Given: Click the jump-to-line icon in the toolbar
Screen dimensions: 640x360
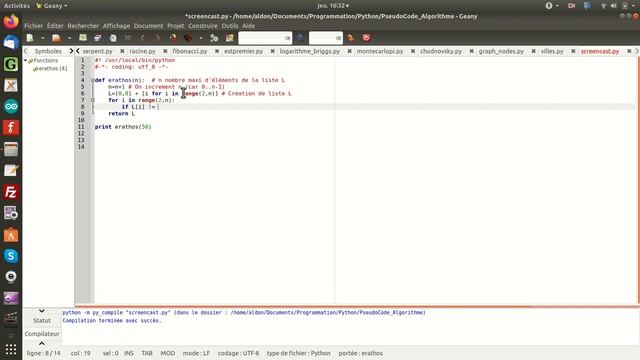Looking at the screenshot, I should (351, 38).
